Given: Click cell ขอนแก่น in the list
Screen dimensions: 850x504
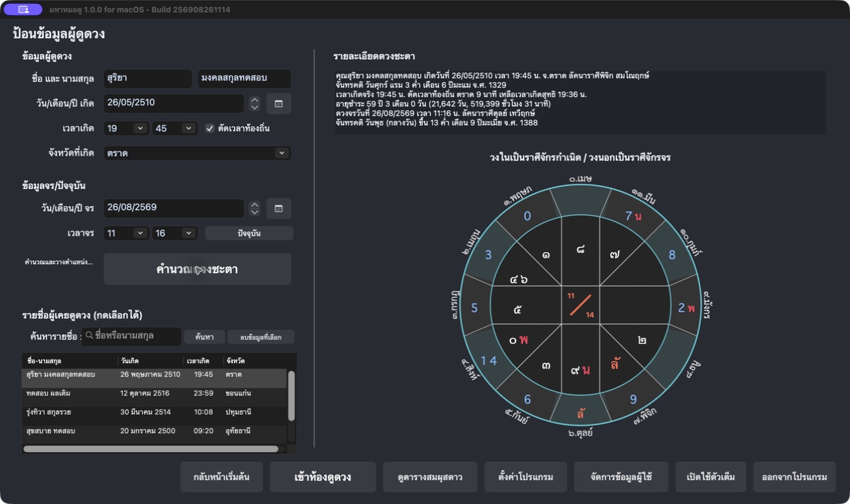Looking at the screenshot, I should [x=238, y=394].
